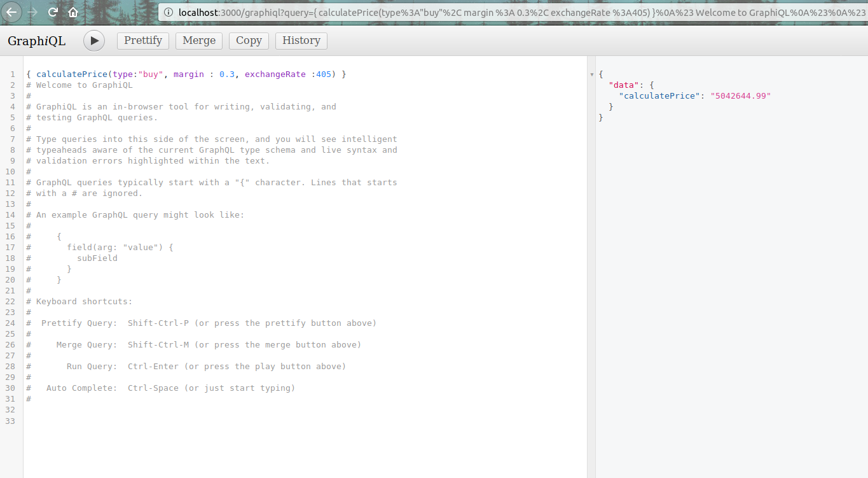The height and width of the screenshot is (478, 868).
Task: Click the Prettify button
Action: 143,41
